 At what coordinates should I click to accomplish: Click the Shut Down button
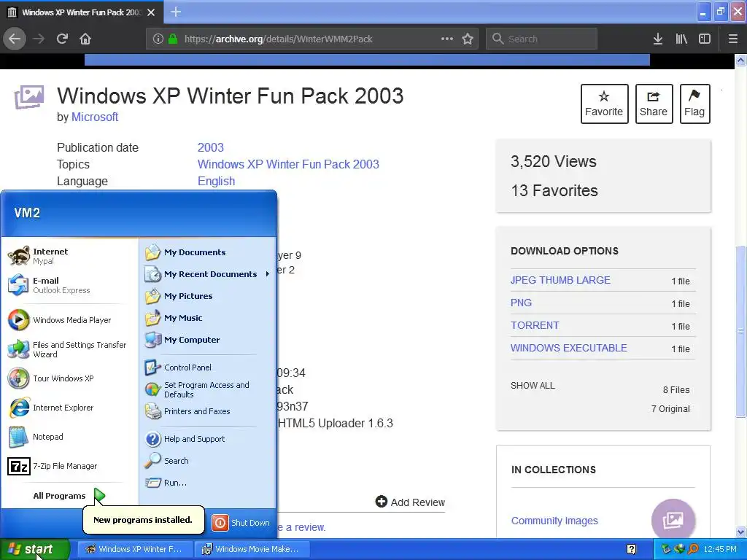241,522
